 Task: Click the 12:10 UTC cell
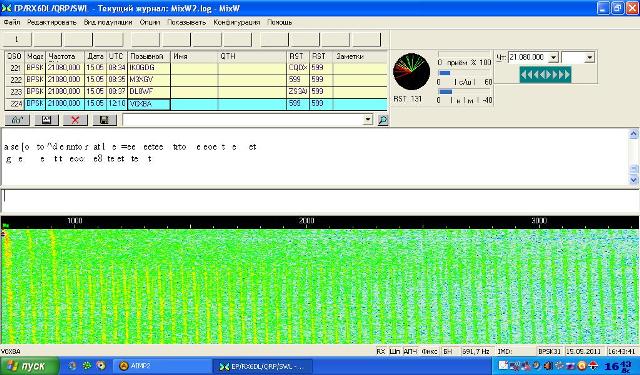[x=117, y=104]
